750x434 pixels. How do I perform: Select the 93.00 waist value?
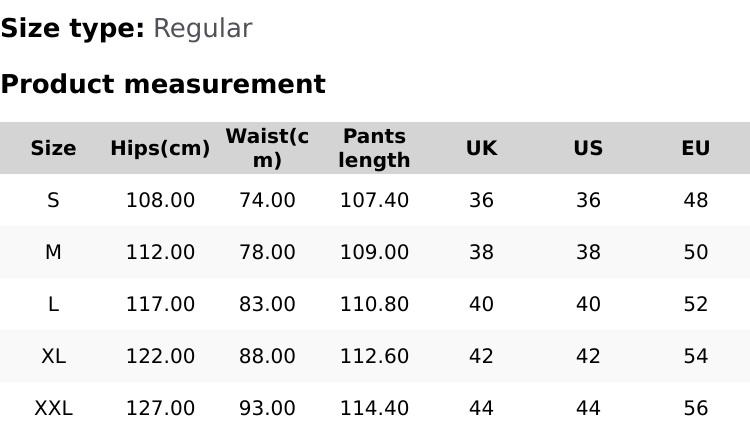click(267, 409)
